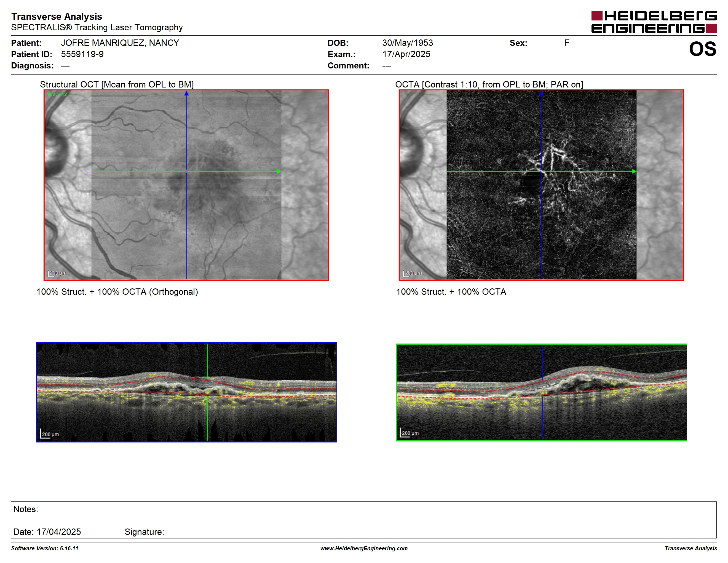Click the Notes field
This screenshot has height=563, width=728.
tap(364, 520)
